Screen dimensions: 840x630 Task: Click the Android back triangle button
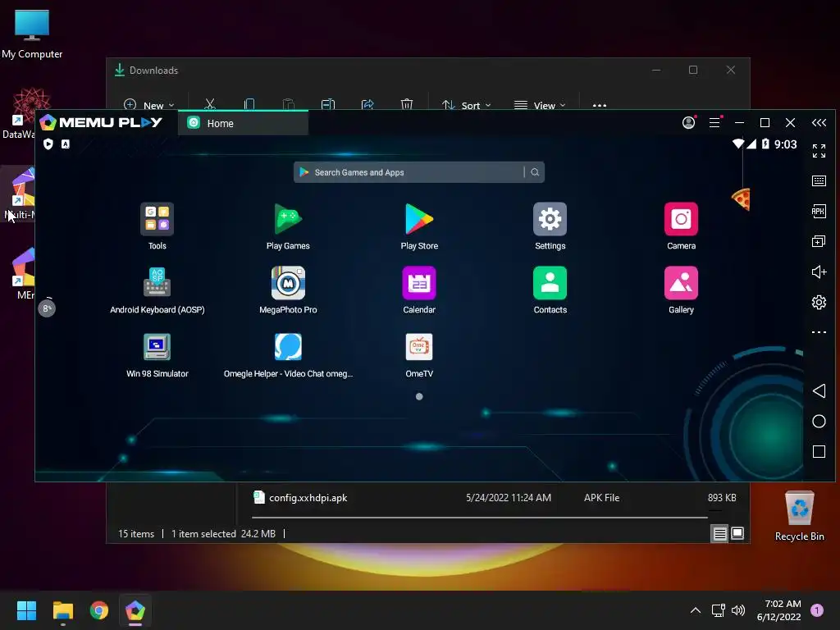coord(819,391)
